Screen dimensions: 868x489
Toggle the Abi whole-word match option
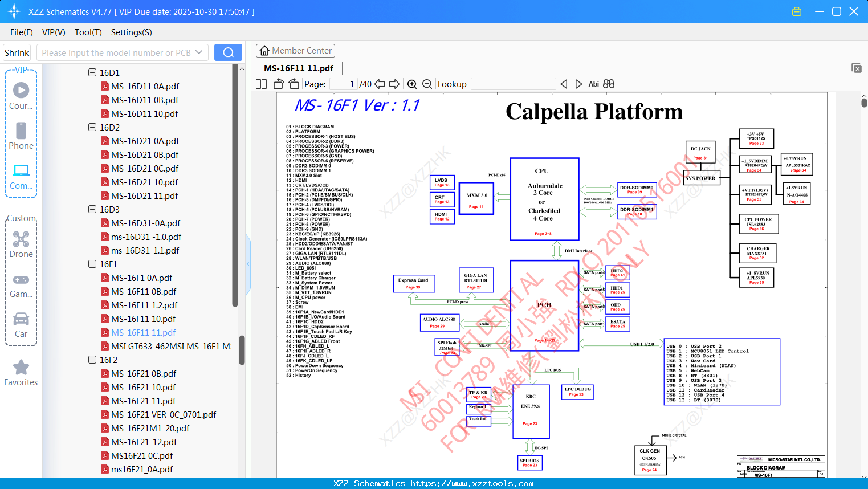click(593, 84)
